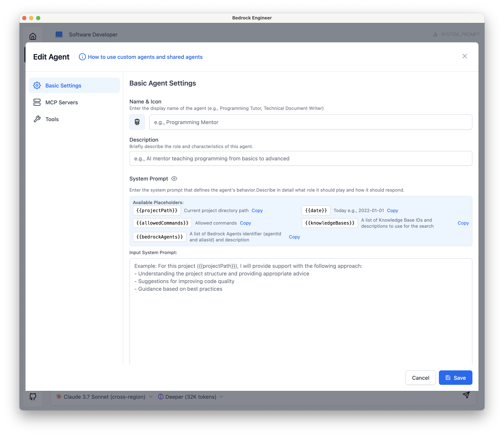This screenshot has width=504, height=436.
Task: Click the SYSTEM_PROMPT chart icon
Action: point(435,34)
